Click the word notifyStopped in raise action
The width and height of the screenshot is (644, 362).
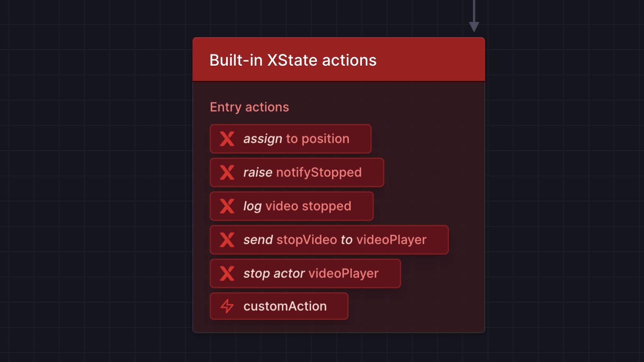pos(319,173)
